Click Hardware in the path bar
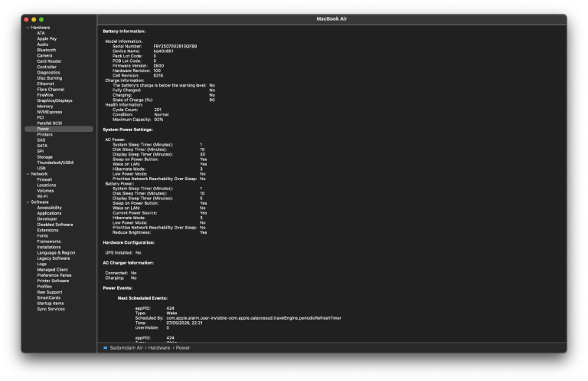 point(159,348)
